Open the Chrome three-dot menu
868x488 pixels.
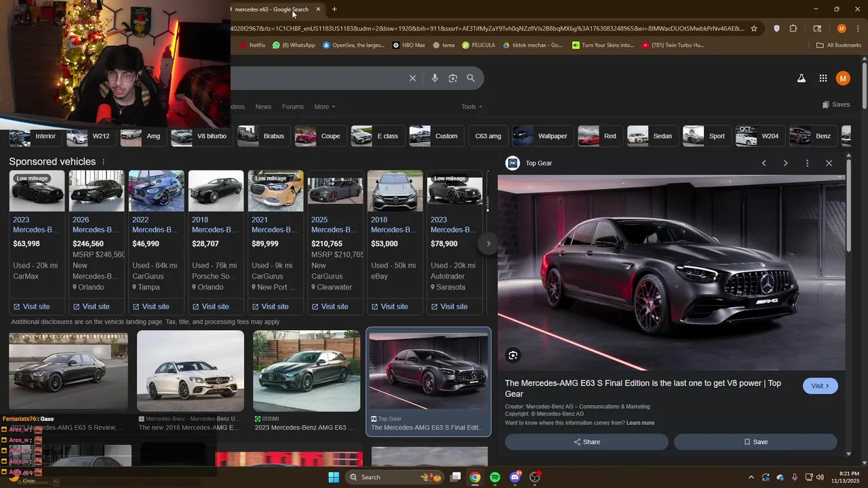(857, 28)
